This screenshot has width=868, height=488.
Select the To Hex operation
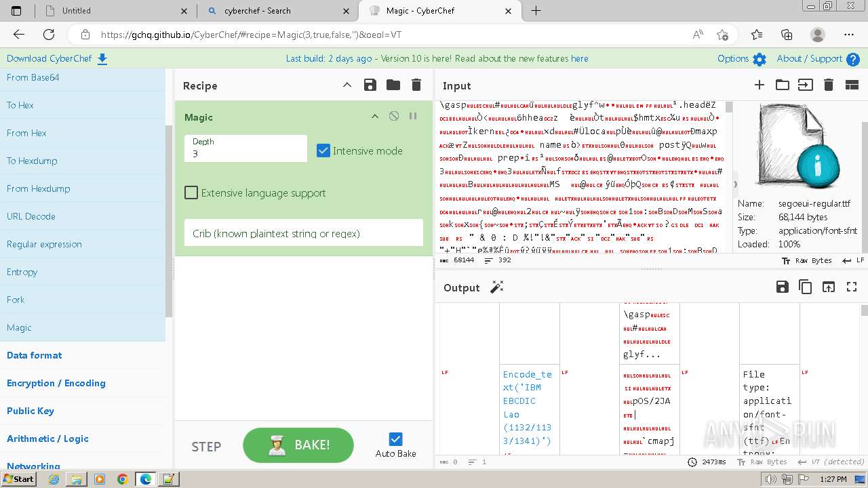click(x=82, y=105)
